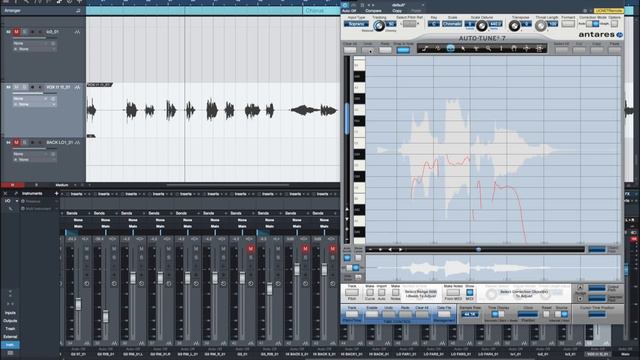Toggle the Correction Mode Auto/Graph switch
Viewport: 640px width, 360px height.
click(x=592, y=24)
